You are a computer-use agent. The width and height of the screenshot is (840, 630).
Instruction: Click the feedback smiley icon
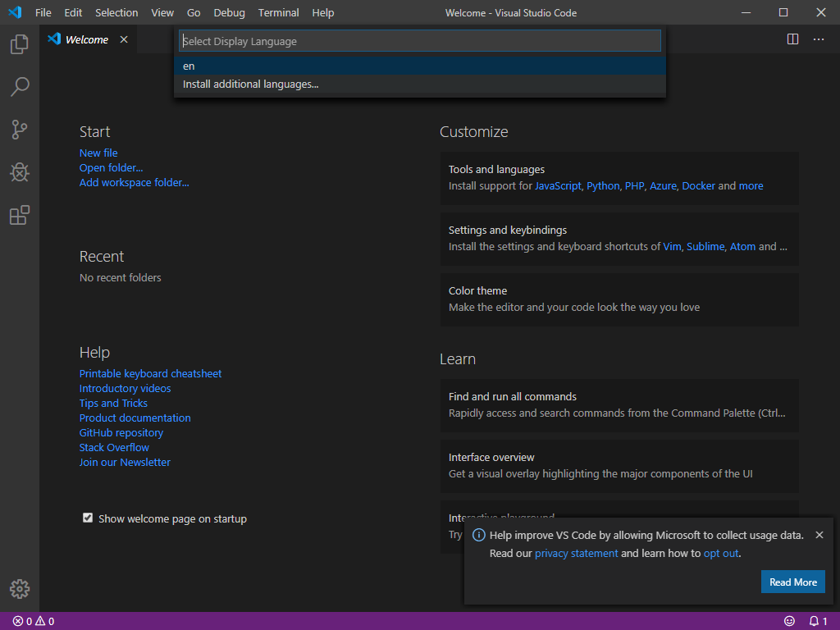point(789,621)
